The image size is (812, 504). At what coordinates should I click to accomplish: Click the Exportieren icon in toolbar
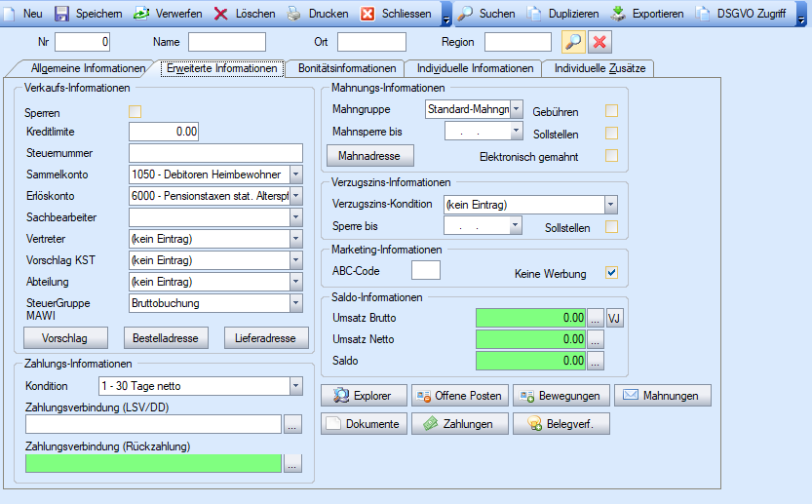[x=618, y=14]
